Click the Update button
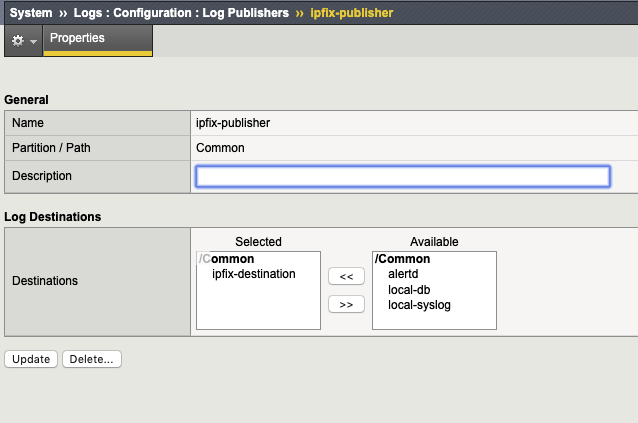 (31, 359)
